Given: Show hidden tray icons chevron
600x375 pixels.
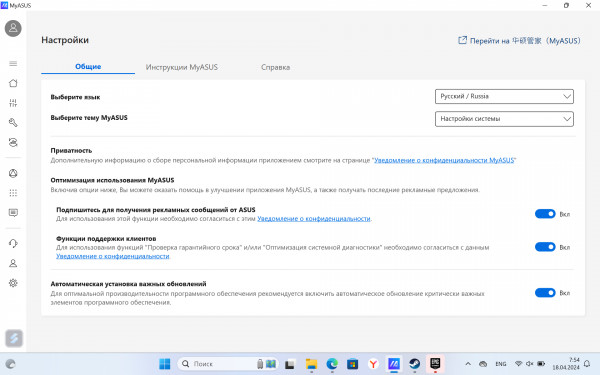Looking at the screenshot, I should point(468,364).
